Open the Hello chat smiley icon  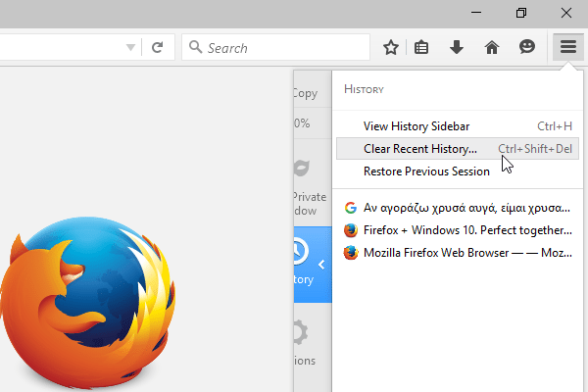point(527,47)
